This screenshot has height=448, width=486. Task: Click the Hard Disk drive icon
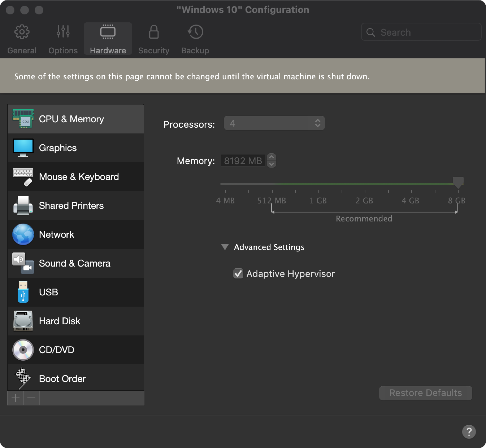click(x=23, y=321)
